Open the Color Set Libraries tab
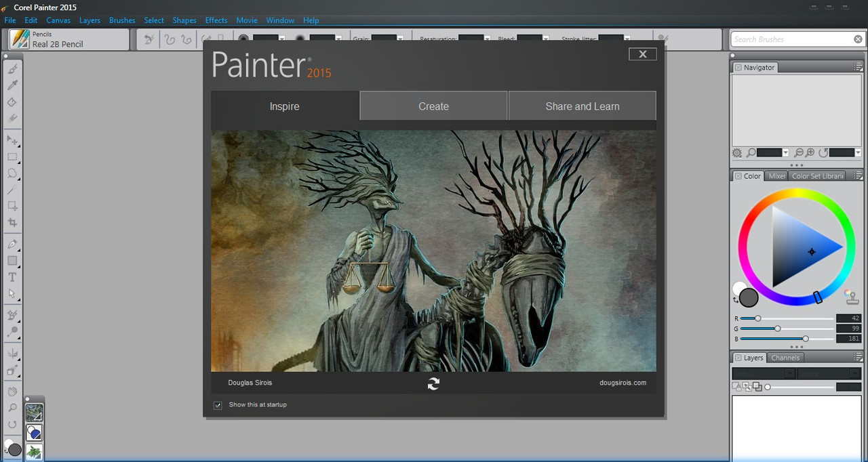Image resolution: width=868 pixels, height=462 pixels. [818, 176]
